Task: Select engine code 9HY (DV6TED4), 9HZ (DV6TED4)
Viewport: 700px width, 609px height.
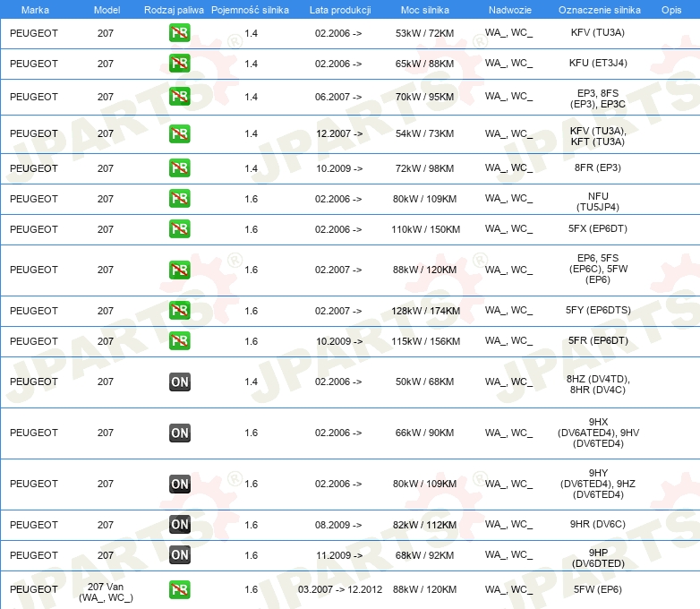Action: click(x=598, y=484)
